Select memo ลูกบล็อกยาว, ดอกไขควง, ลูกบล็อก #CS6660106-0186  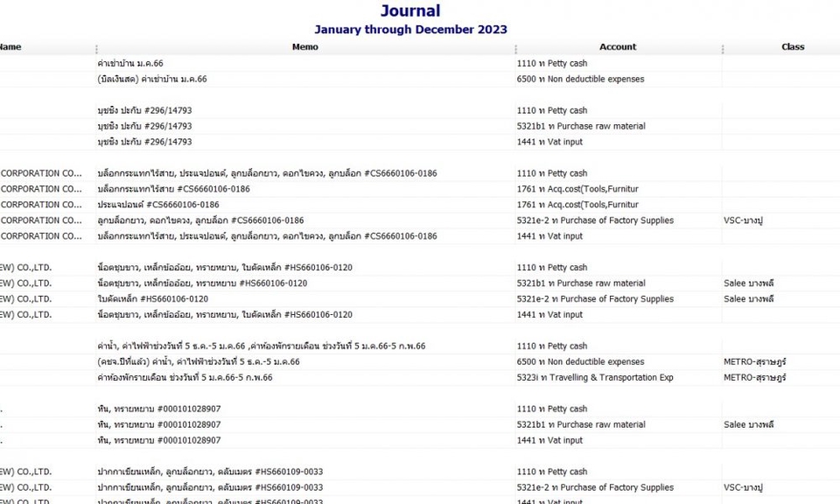(200, 220)
